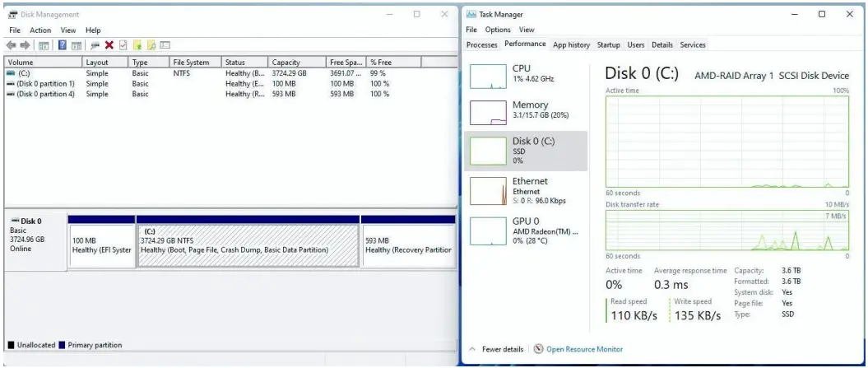Click the 593 MB capacity cell for partition 4
868x368 pixels.
(x=283, y=94)
